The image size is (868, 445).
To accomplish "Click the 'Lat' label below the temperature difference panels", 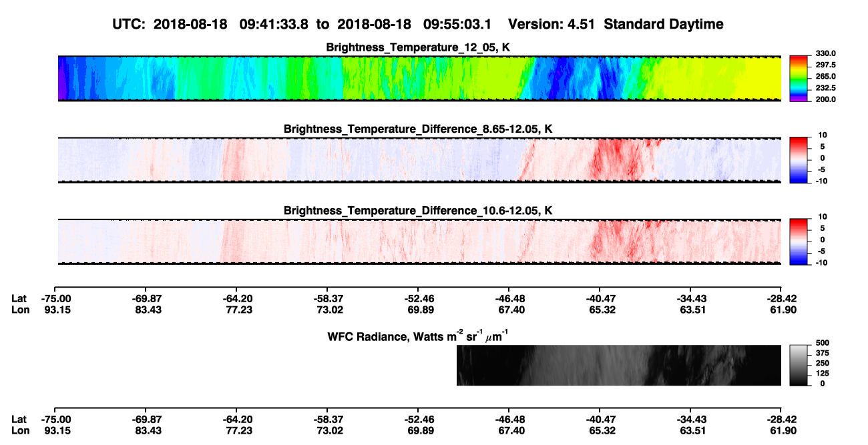I will click(x=19, y=298).
